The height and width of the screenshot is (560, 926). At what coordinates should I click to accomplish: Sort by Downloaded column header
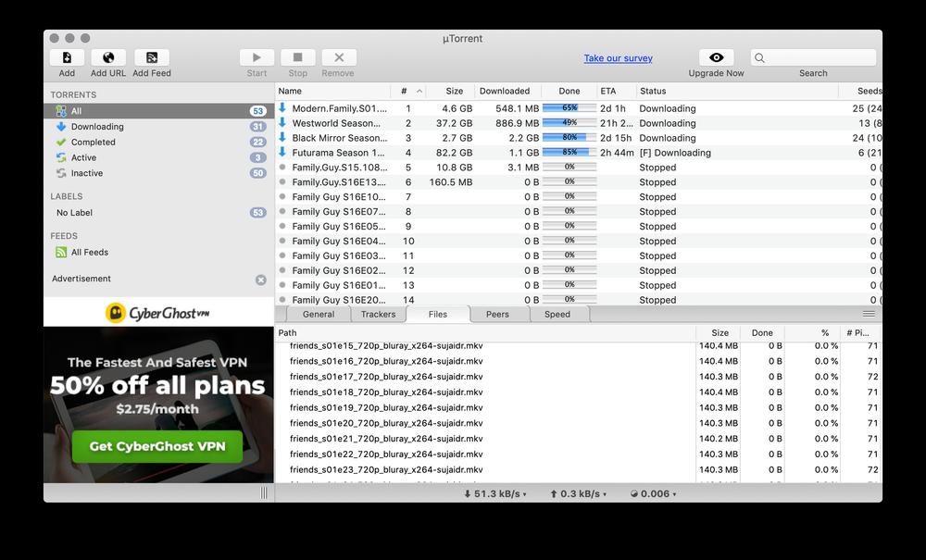point(507,91)
